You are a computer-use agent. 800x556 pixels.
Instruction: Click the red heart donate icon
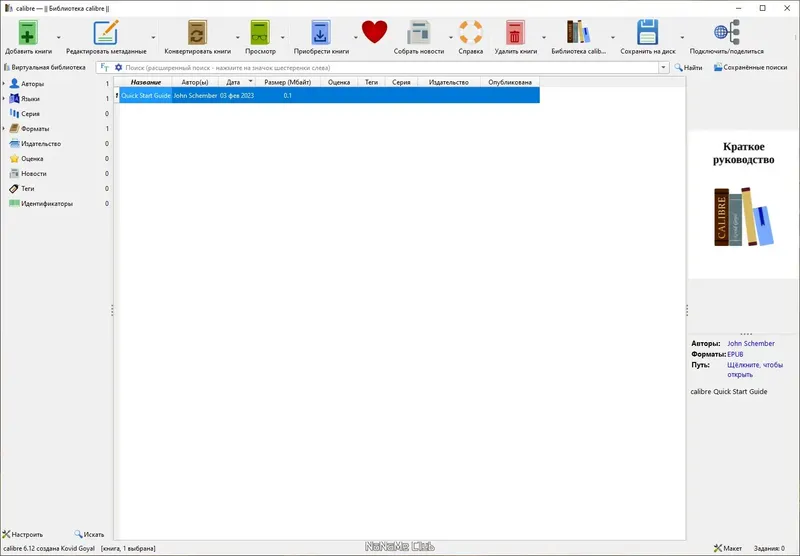[x=374, y=32]
